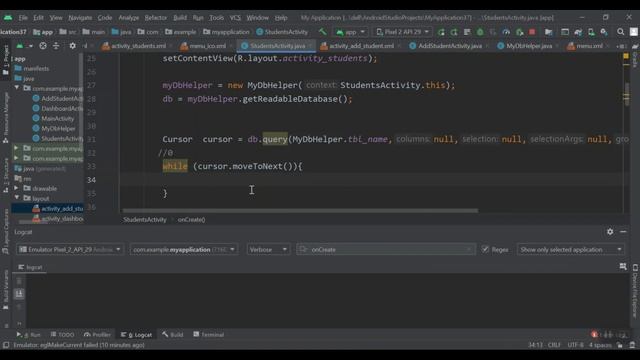
Task: Open Android project view dropdown
Action: tap(24, 46)
